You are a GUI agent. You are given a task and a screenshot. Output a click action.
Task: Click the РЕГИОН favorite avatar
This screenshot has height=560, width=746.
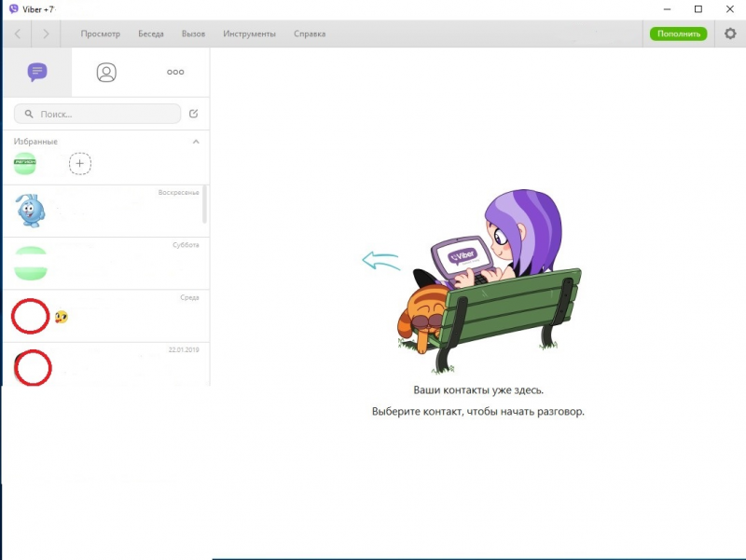tap(25, 163)
